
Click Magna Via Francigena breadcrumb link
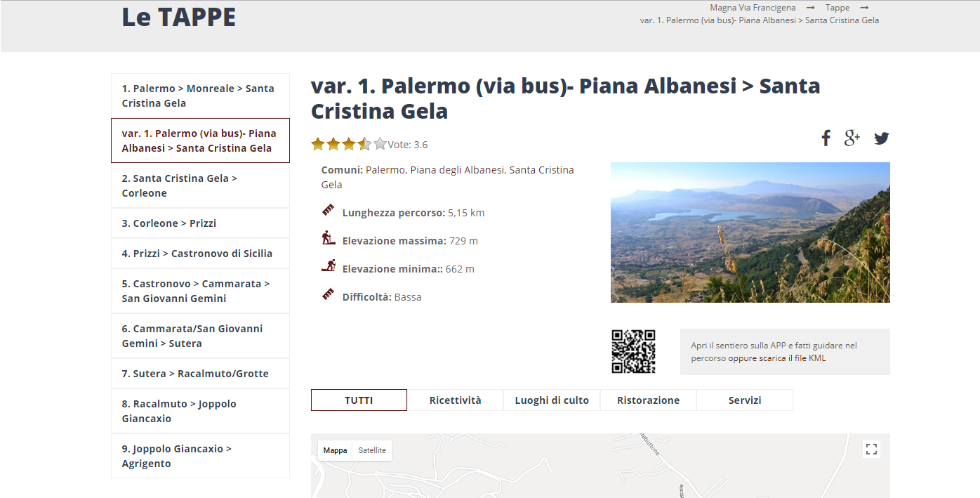[x=753, y=8]
